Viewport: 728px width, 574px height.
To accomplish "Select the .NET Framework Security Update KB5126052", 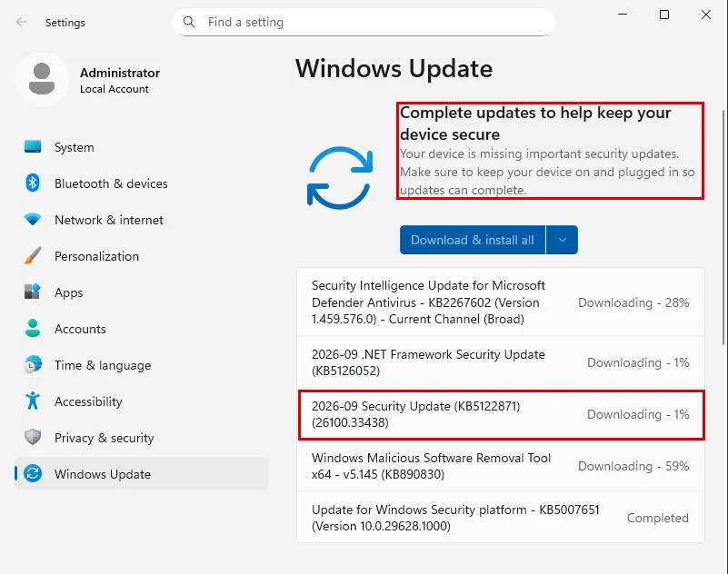I will click(501, 362).
